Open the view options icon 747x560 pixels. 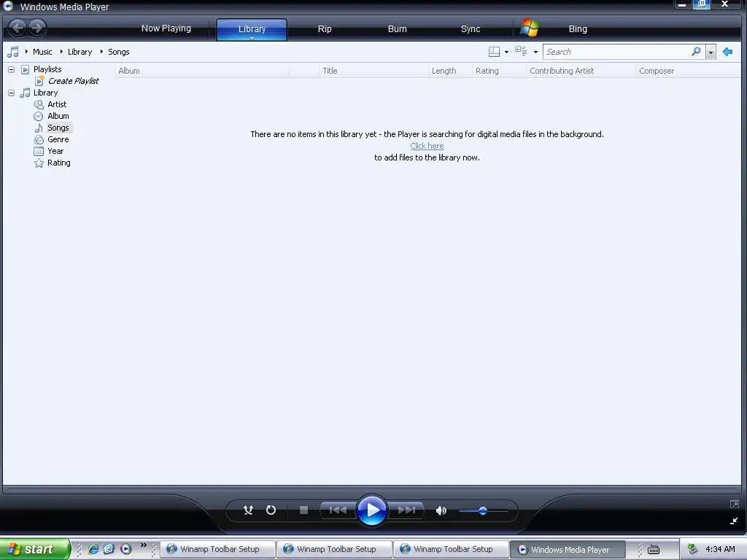(x=521, y=52)
